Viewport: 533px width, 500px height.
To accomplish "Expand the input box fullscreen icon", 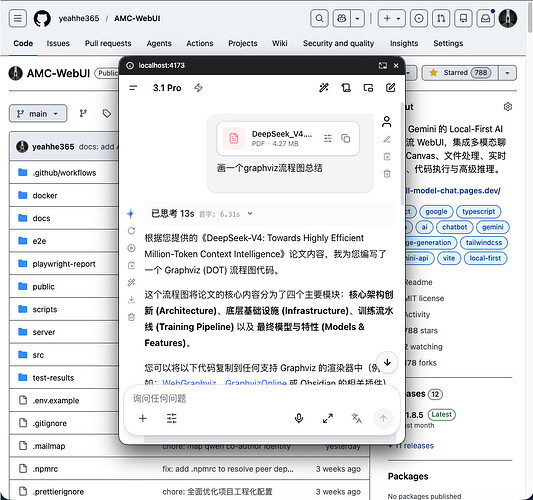I will pos(328,418).
